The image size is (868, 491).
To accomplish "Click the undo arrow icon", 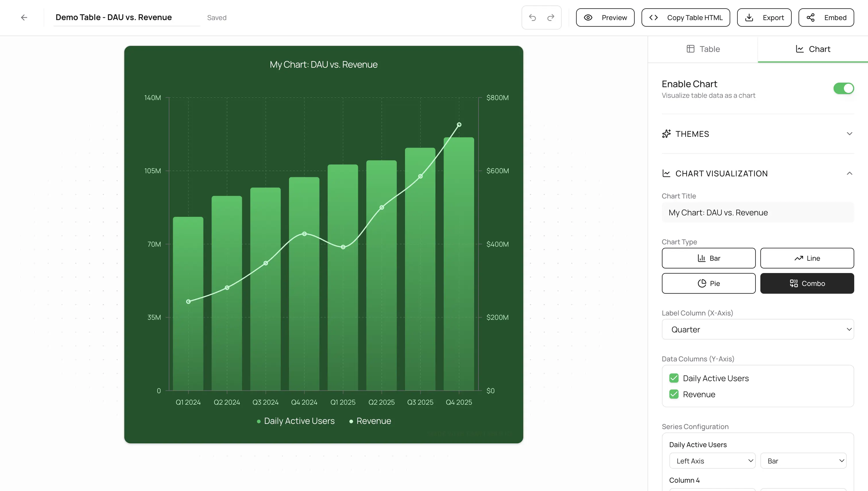I will click(x=532, y=17).
